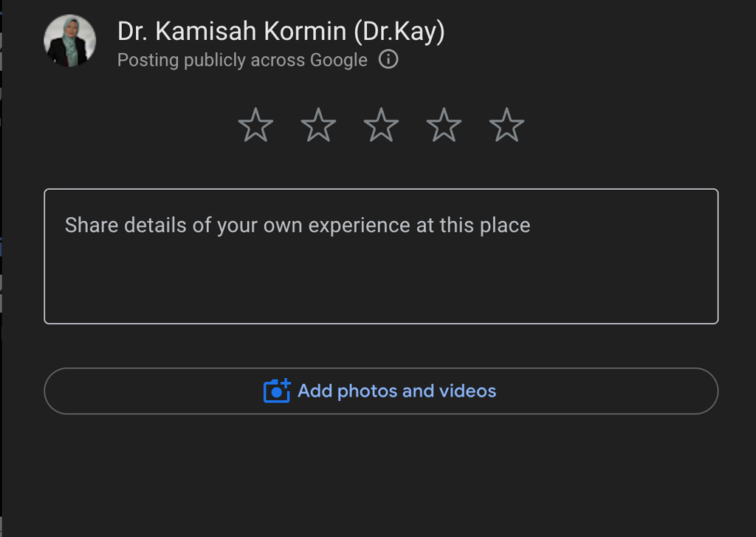This screenshot has height=537, width=756.
Task: Set the rating to the middle star
Action: 381,125
